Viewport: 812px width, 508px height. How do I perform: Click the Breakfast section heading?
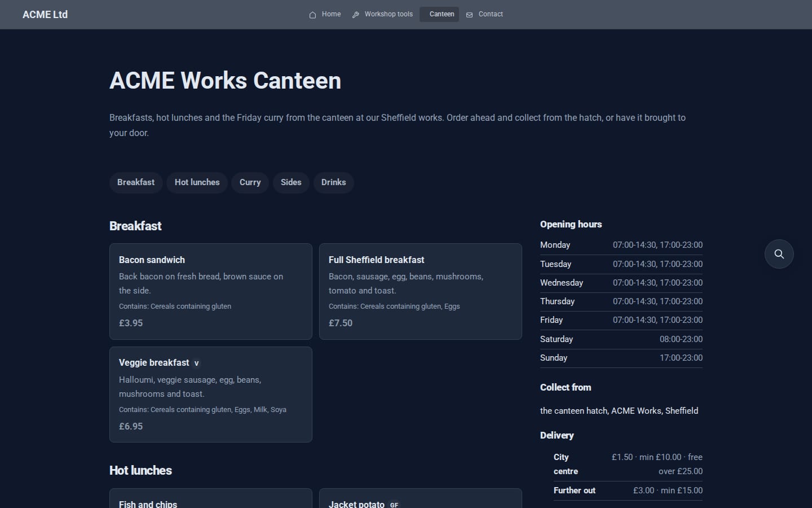(135, 226)
